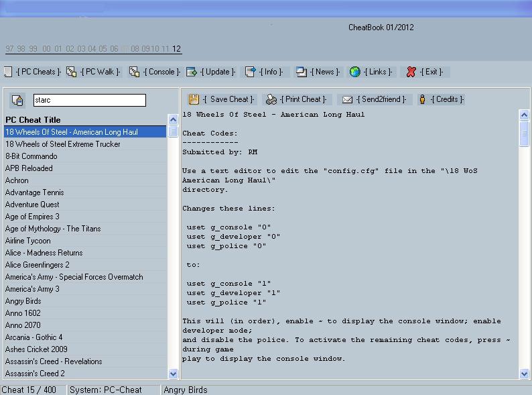532x395 pixels.
Task: Select Age of Empires 3 entry
Action: (32, 217)
